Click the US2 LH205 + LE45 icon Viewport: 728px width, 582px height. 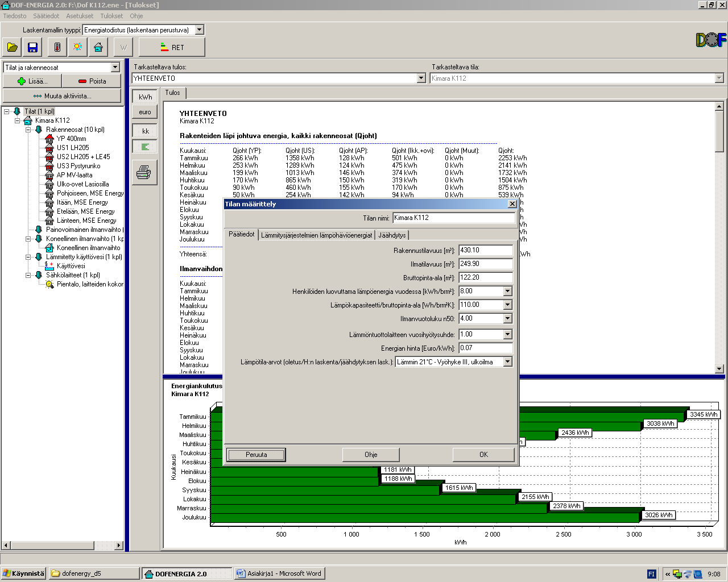point(49,157)
